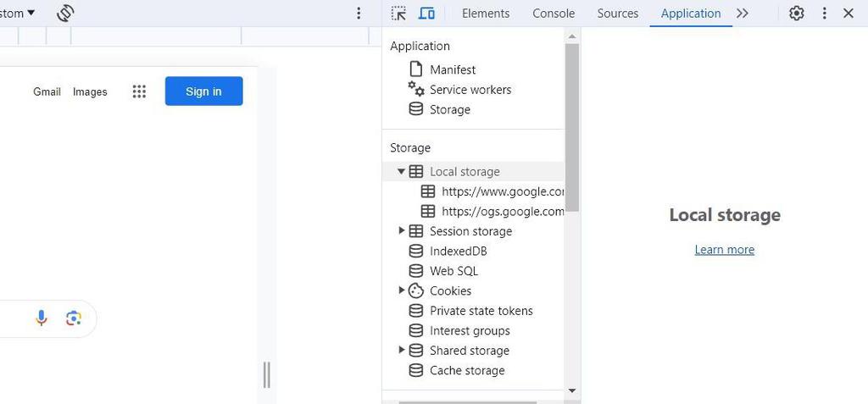Expand the Cookies tree node
This screenshot has height=404, width=868.
[402, 291]
